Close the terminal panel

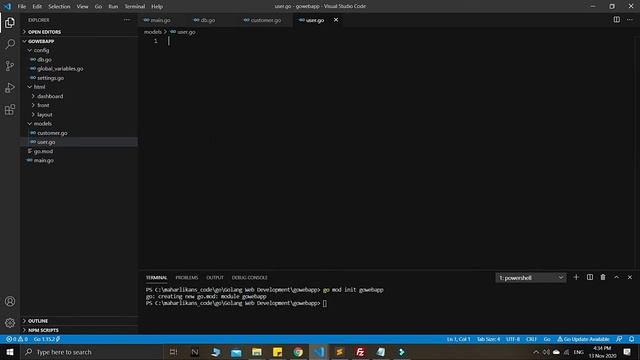[x=629, y=277]
